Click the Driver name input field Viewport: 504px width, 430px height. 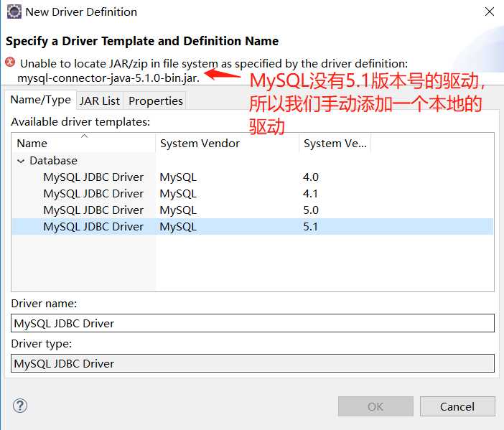pyautogui.click(x=253, y=323)
